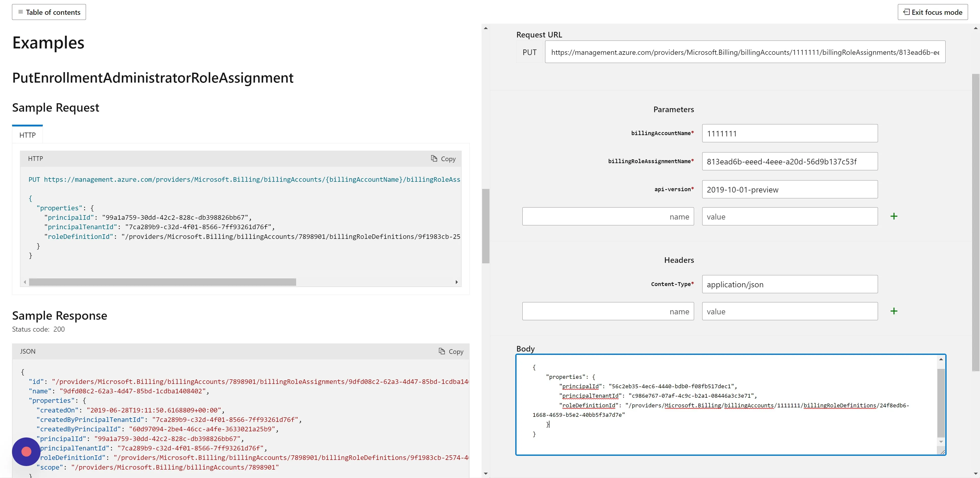The height and width of the screenshot is (478, 980).
Task: Click the Sample Response heading
Action: [x=60, y=316]
